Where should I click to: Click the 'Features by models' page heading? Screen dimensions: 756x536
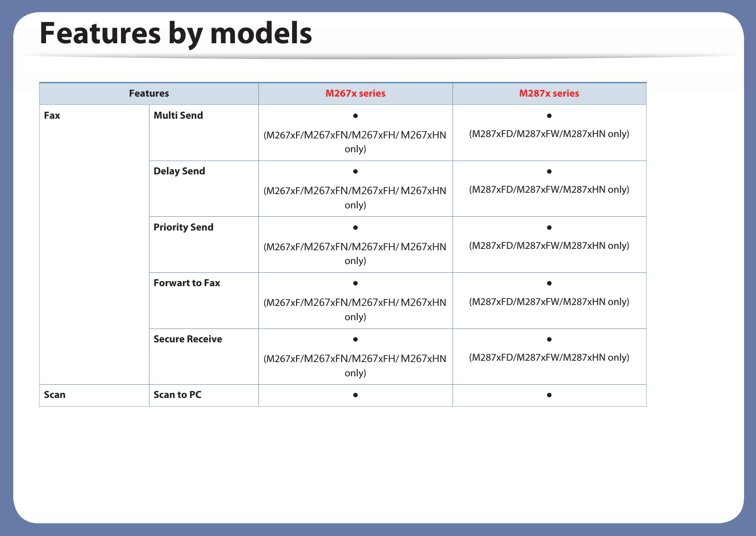click(176, 33)
